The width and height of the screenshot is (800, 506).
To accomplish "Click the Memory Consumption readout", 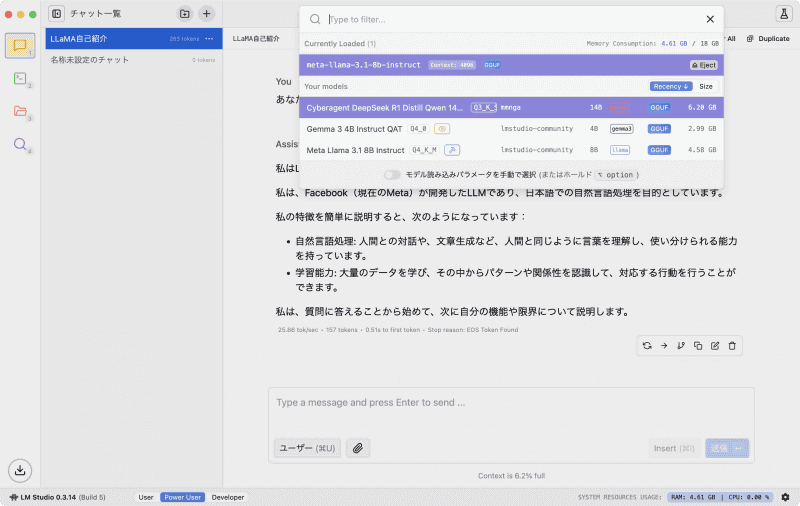I will tap(653, 44).
